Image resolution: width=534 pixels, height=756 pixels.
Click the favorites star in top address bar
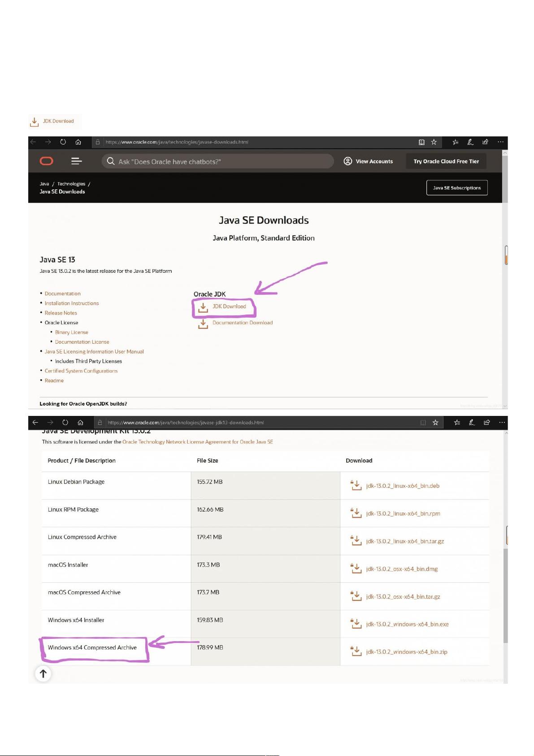[434, 142]
